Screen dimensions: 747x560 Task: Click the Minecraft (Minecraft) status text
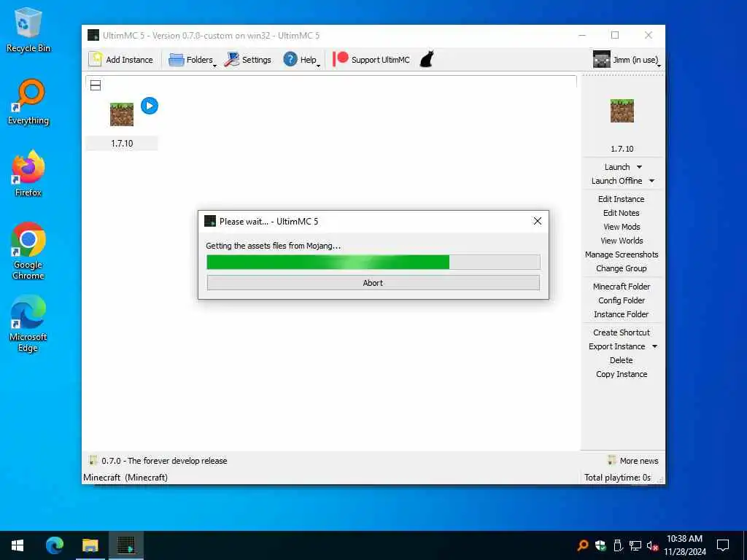125,477
